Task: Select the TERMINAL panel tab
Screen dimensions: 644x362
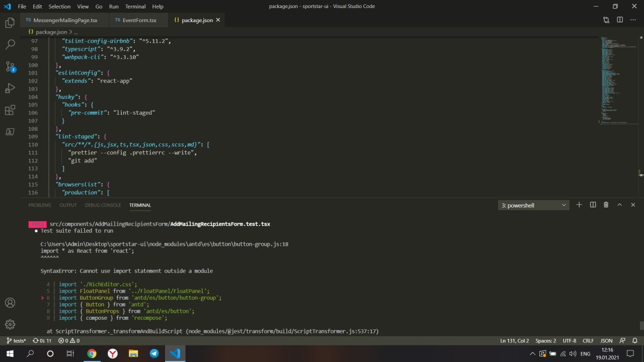Action: (x=140, y=205)
